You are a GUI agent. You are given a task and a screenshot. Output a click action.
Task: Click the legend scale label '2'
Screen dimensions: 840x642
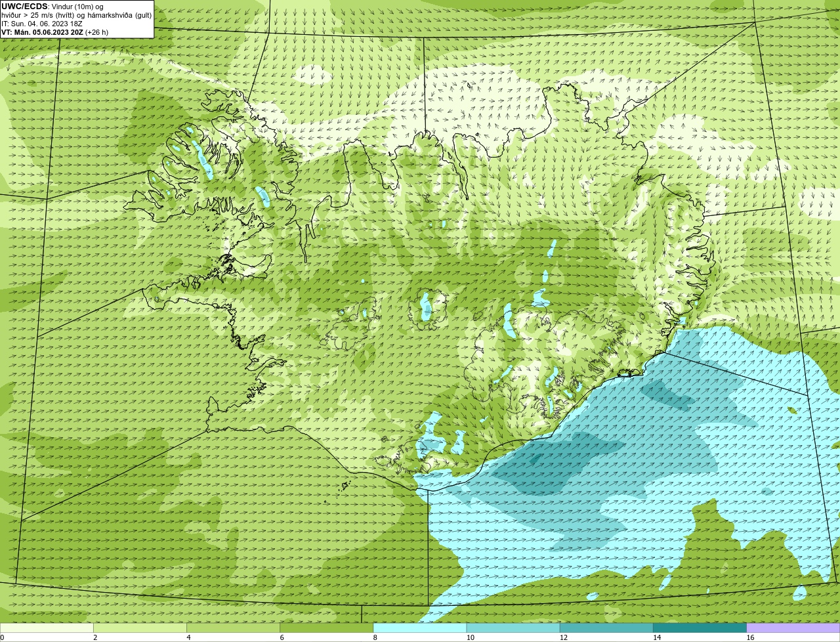(95, 637)
